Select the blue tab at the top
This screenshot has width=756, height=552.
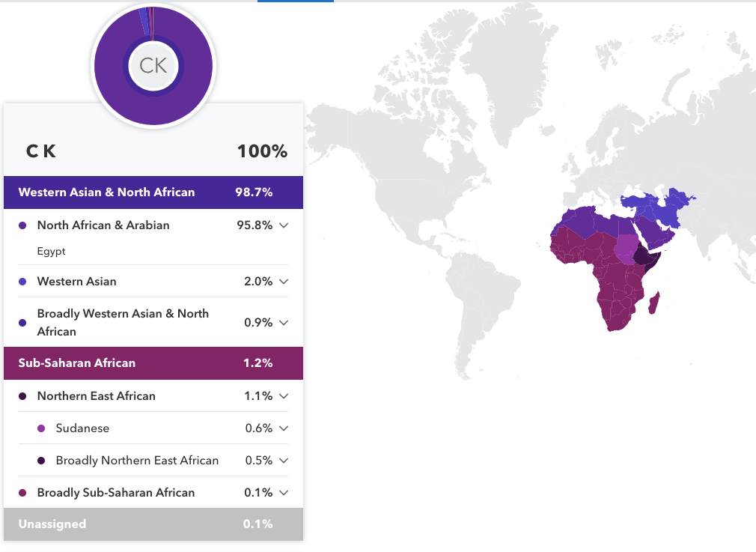[x=295, y=3]
